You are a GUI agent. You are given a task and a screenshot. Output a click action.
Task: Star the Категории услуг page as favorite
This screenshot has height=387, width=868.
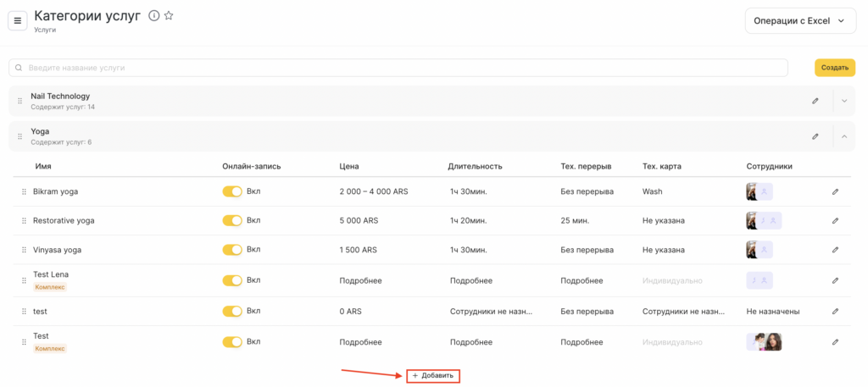click(169, 16)
